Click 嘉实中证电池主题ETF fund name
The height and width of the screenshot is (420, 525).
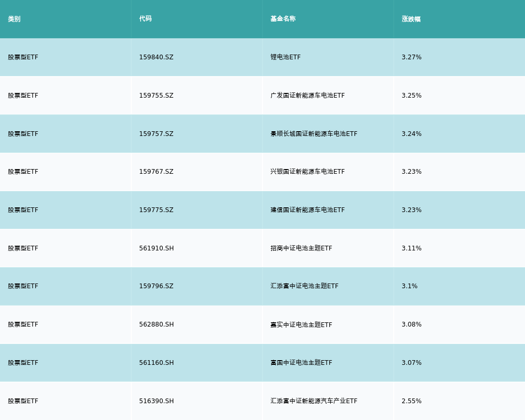click(301, 325)
